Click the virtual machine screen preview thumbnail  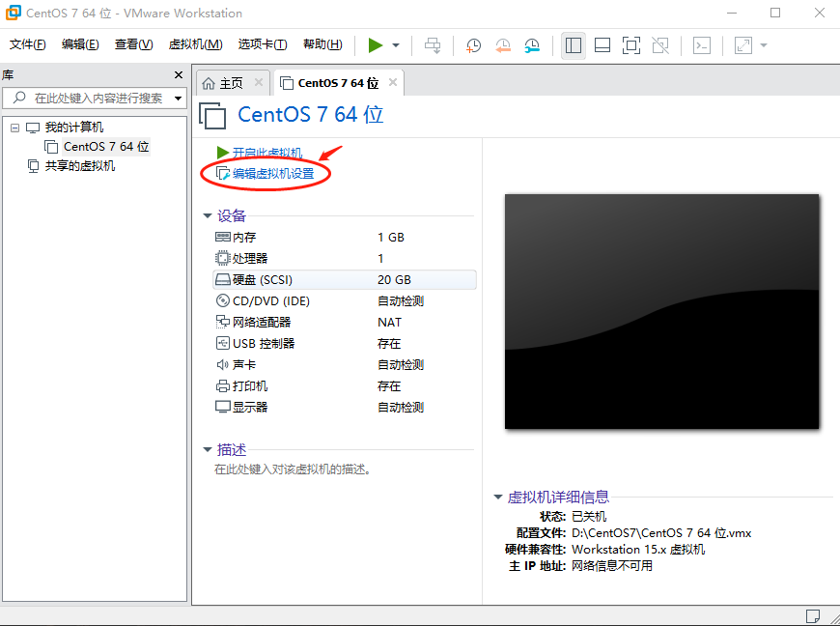click(x=661, y=311)
